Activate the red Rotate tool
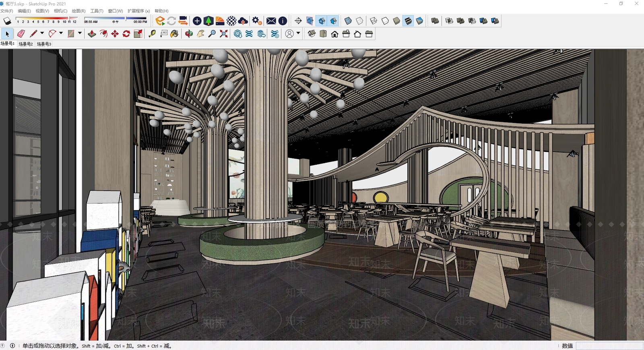This screenshot has height=350, width=644. click(x=126, y=34)
